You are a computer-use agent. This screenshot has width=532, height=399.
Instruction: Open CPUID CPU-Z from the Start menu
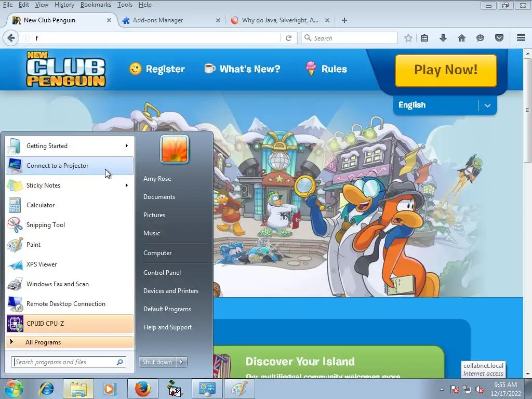70,323
